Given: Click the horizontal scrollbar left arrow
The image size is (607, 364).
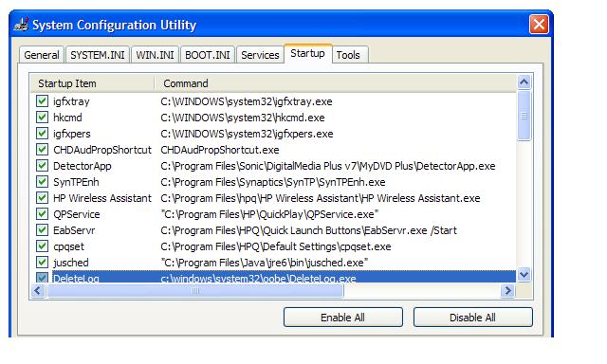Looking at the screenshot, I should click(x=38, y=290).
